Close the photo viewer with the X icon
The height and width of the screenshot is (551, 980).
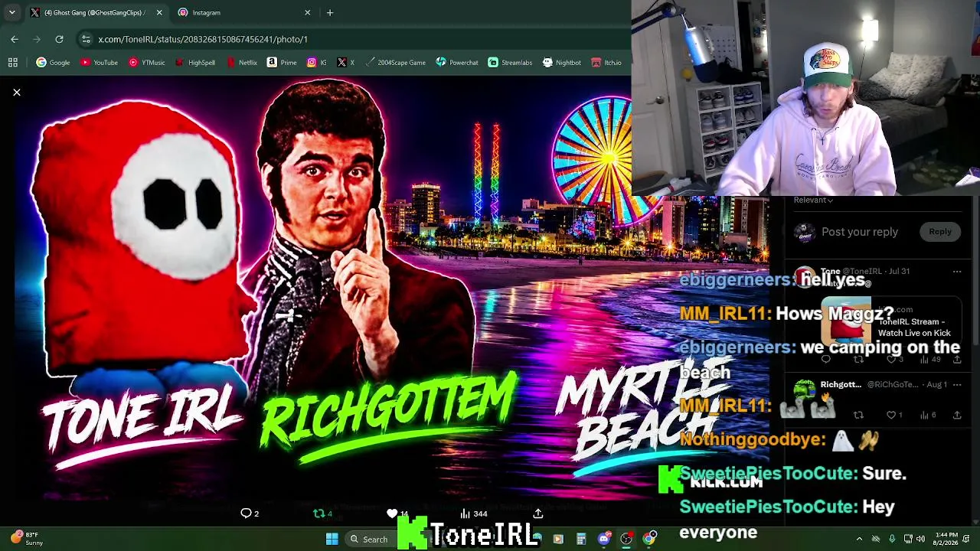(16, 93)
